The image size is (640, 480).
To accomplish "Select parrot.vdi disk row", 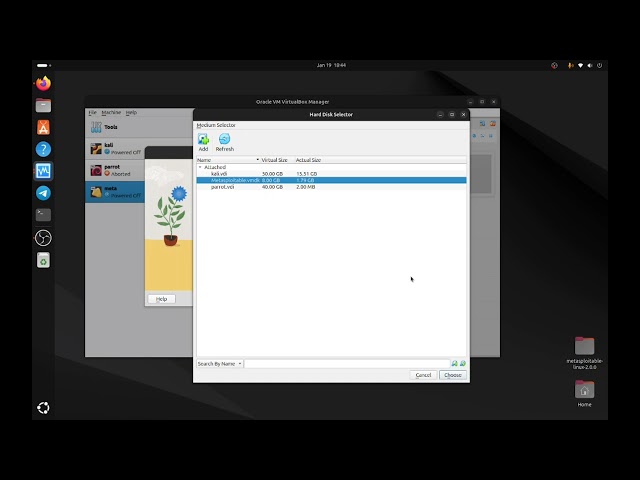I will coord(331,187).
